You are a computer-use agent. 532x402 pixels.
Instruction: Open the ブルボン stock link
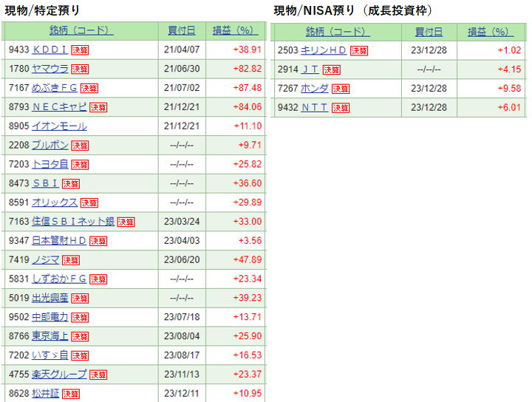pyautogui.click(x=50, y=145)
